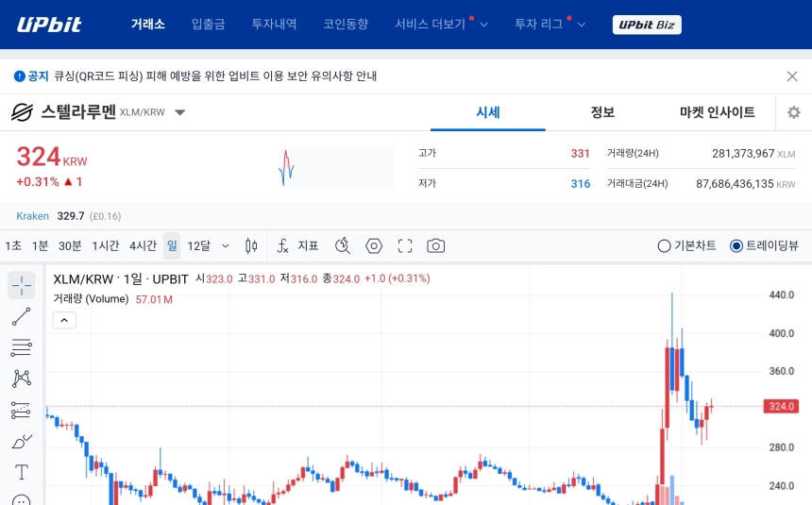Image resolution: width=812 pixels, height=505 pixels.
Task: Switch to the 마켓 인사이트 tab
Action: [x=718, y=112]
